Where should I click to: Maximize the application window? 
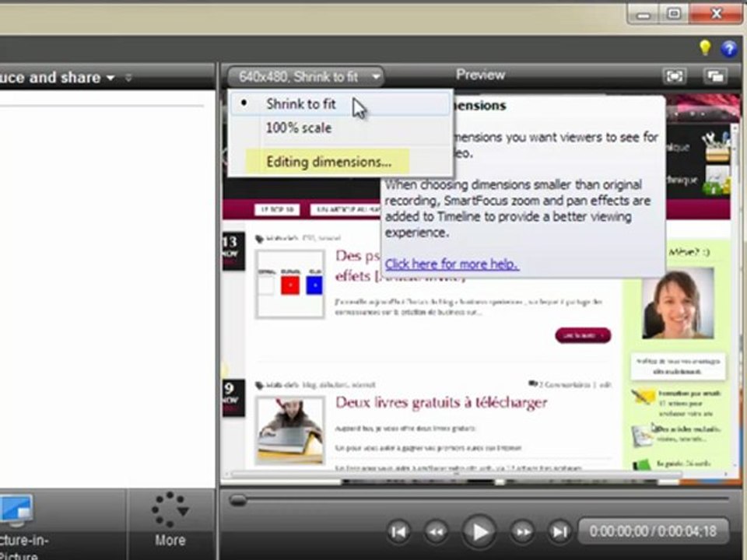point(673,13)
